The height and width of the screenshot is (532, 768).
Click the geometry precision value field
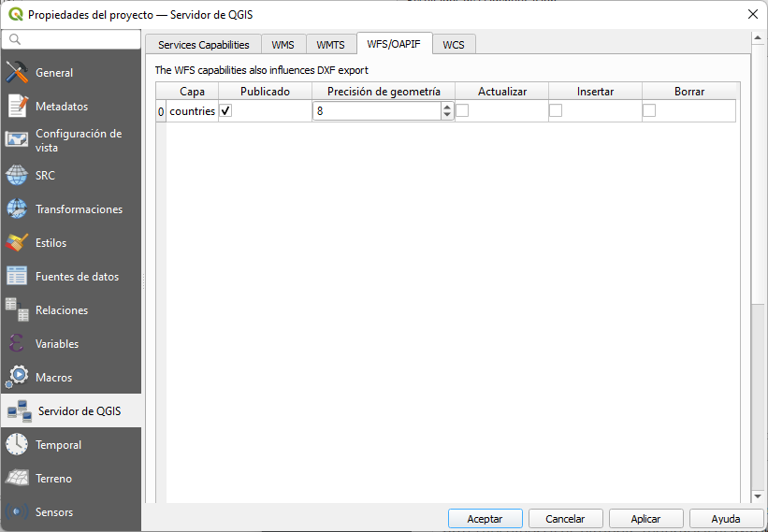[377, 111]
